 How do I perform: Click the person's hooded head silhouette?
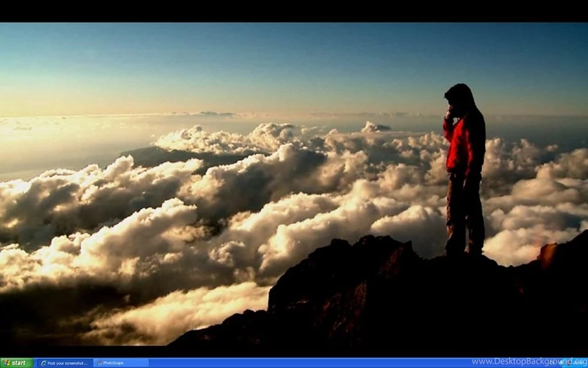click(459, 96)
